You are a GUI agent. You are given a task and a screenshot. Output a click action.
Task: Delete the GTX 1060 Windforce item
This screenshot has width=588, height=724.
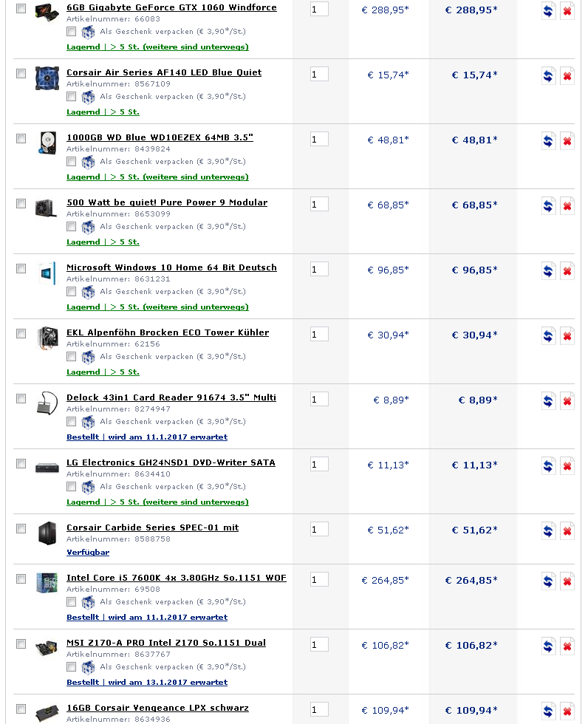tap(567, 12)
